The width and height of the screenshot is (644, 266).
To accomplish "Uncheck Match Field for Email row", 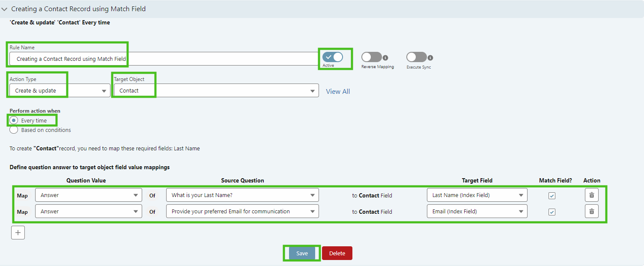I will point(552,212).
